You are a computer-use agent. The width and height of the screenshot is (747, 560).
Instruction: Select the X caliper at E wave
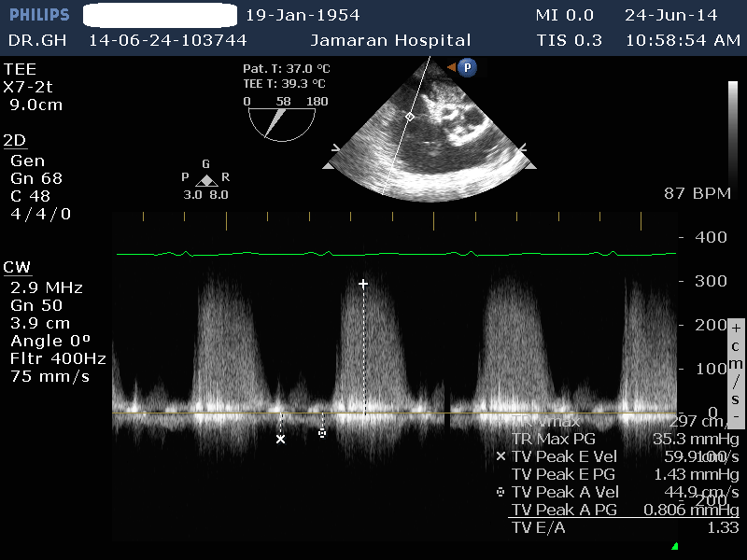coord(280,439)
